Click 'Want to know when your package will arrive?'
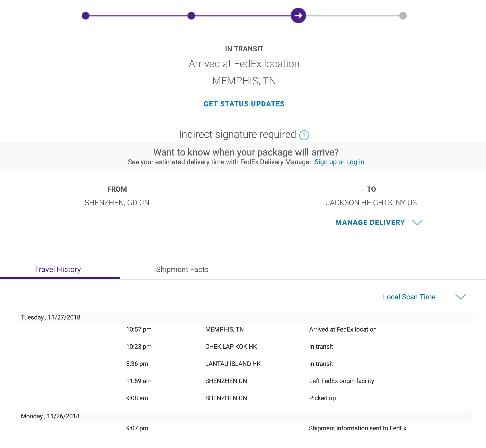 (246, 152)
